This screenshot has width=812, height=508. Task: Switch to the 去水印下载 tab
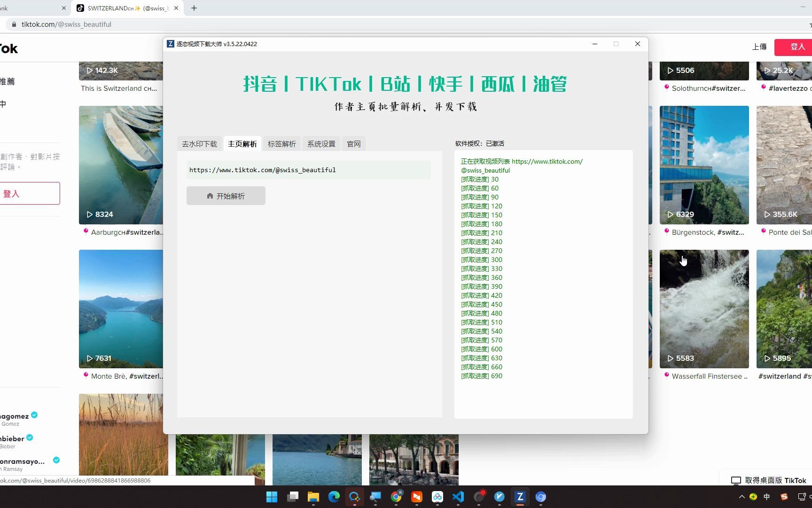199,144
